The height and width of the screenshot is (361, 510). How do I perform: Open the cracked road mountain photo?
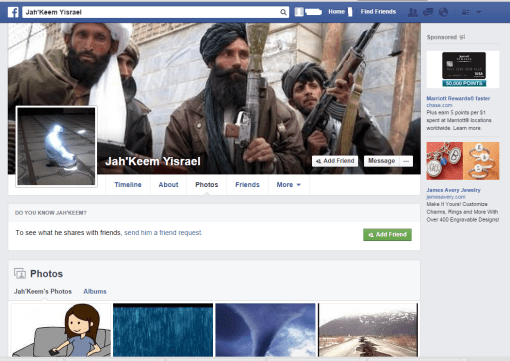(x=368, y=330)
